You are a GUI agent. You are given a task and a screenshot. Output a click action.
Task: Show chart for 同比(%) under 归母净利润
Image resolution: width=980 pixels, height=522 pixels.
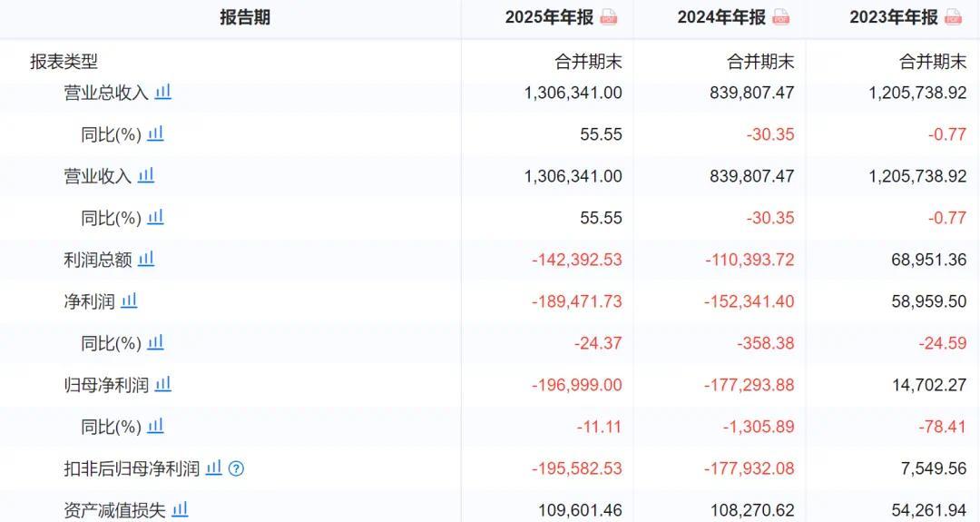coord(156,426)
